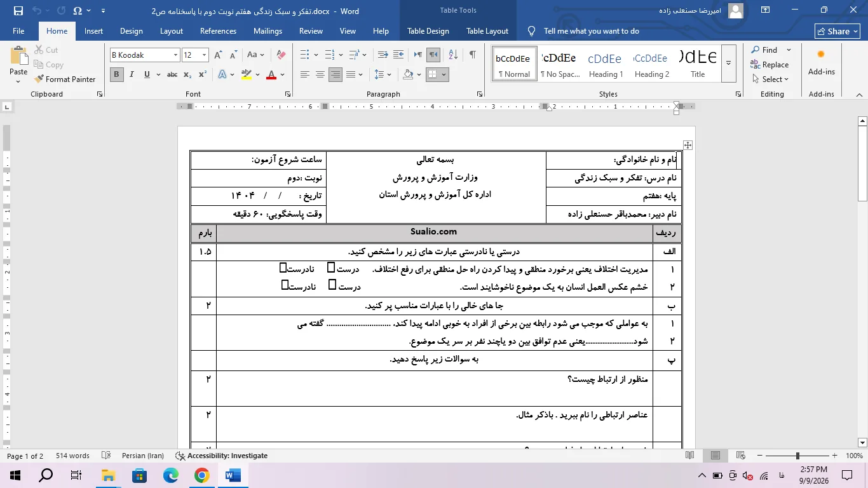Viewport: 868px width, 488px height.
Task: Apply subscript formatting
Action: tap(187, 74)
